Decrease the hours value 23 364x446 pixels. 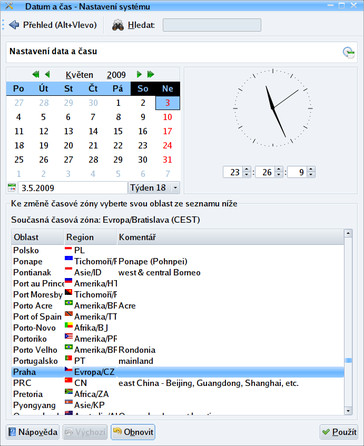(x=247, y=175)
